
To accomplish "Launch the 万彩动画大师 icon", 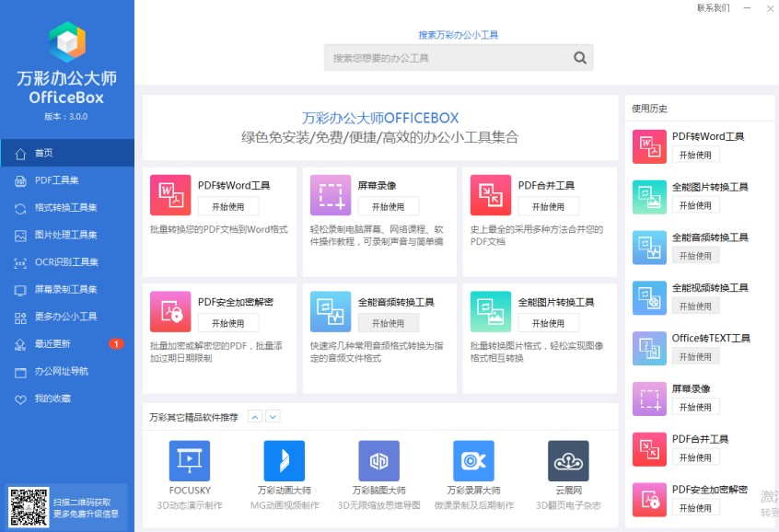I will coord(285,461).
